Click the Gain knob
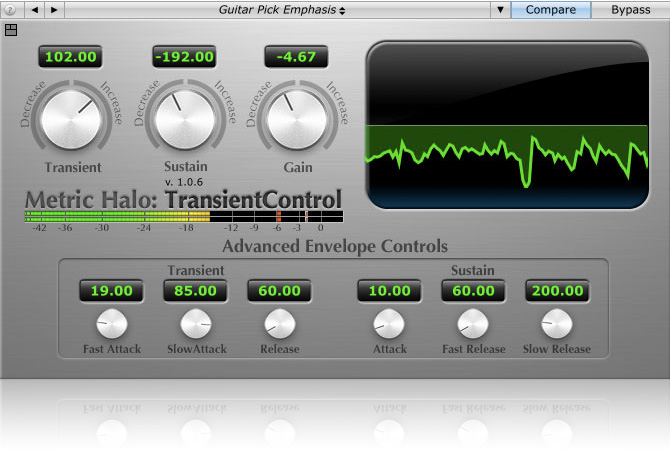Viewport: 670px width, 450px height. [x=296, y=118]
